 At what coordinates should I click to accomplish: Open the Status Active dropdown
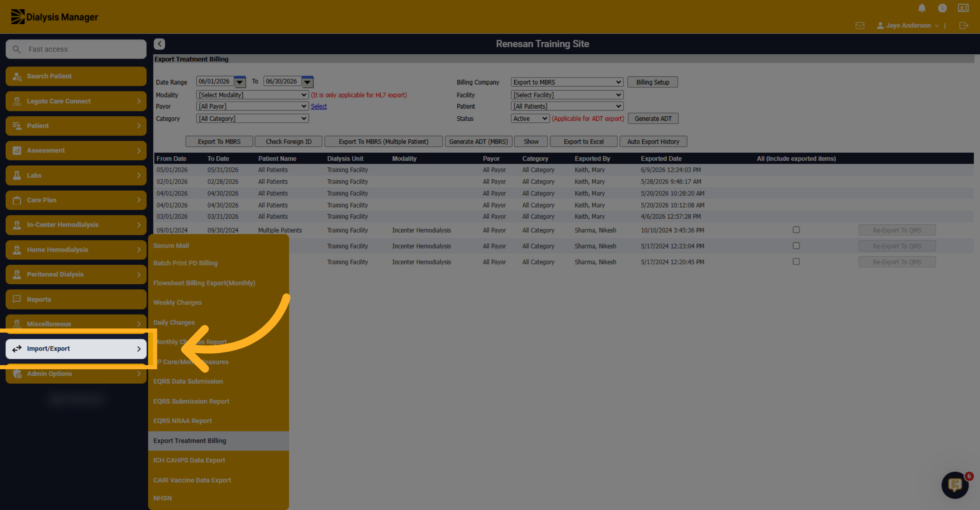tap(530, 119)
